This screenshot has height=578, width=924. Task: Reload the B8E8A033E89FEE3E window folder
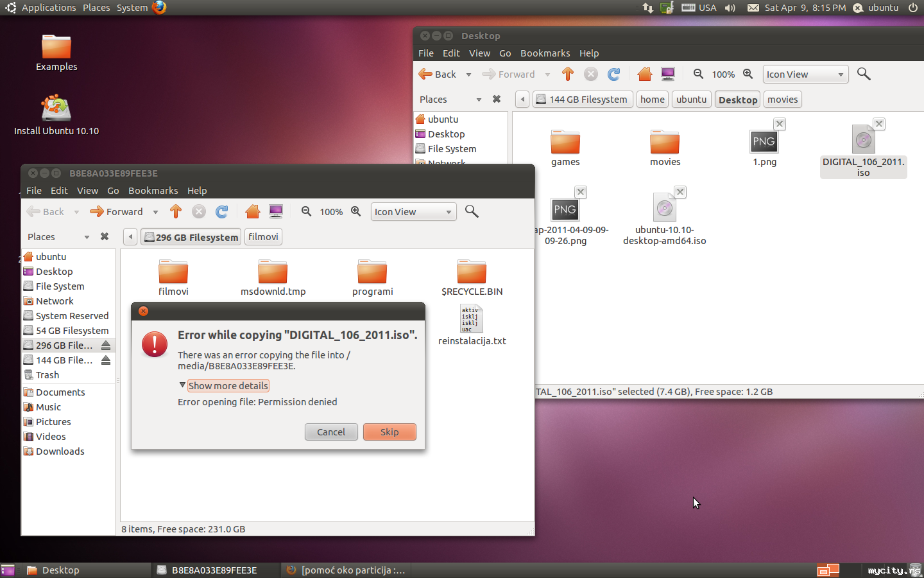point(222,211)
